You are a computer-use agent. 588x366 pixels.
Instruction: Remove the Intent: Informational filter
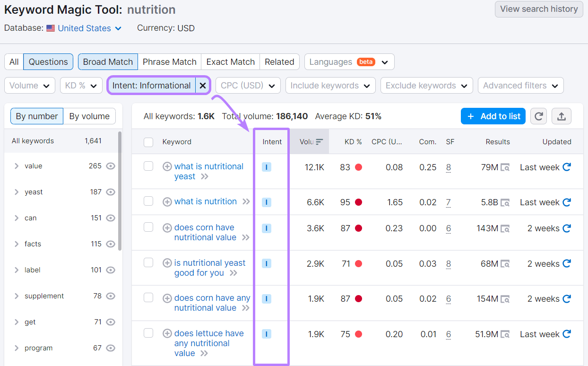click(203, 85)
